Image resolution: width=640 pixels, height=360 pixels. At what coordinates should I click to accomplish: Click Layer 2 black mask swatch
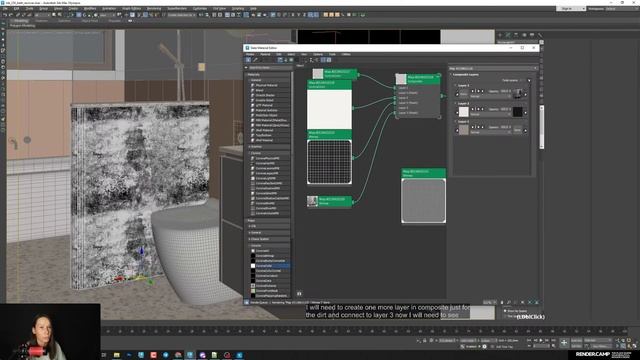point(518,112)
